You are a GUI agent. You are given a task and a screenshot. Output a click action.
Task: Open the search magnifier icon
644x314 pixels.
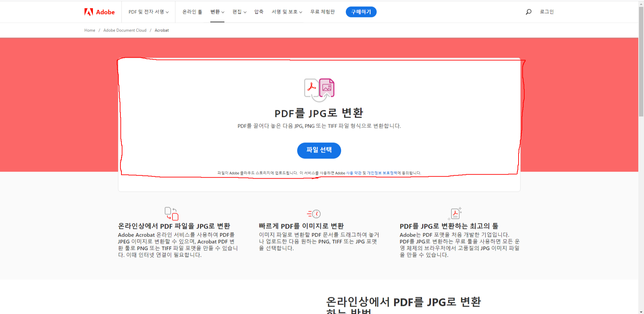click(x=529, y=12)
